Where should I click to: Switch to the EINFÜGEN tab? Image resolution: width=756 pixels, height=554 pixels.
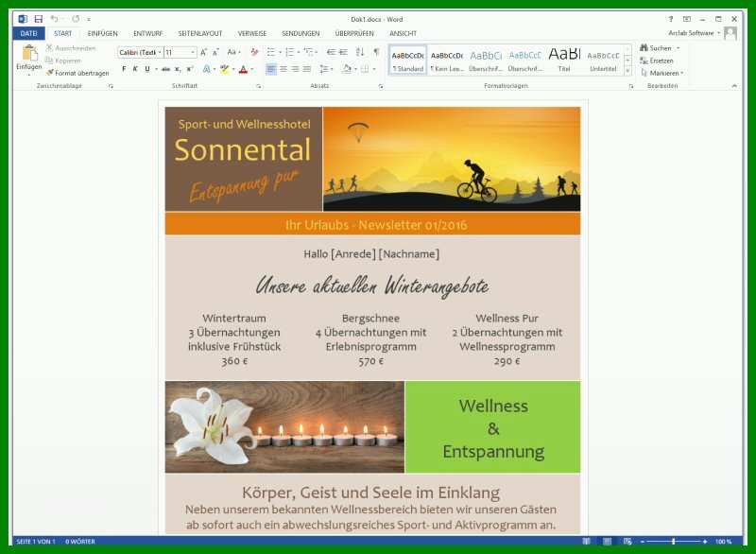[x=103, y=33]
